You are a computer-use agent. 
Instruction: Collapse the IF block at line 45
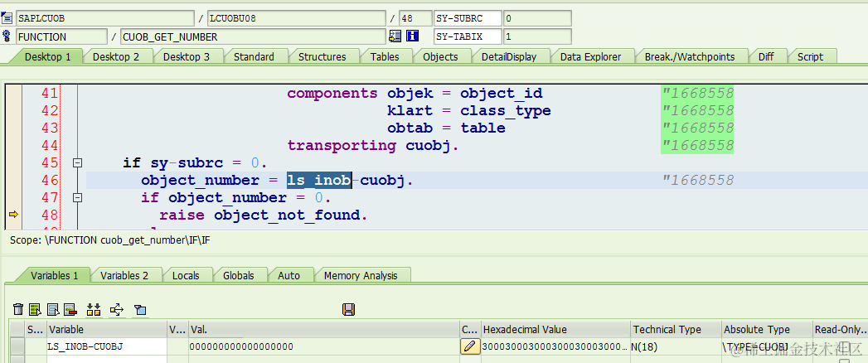[x=77, y=162]
